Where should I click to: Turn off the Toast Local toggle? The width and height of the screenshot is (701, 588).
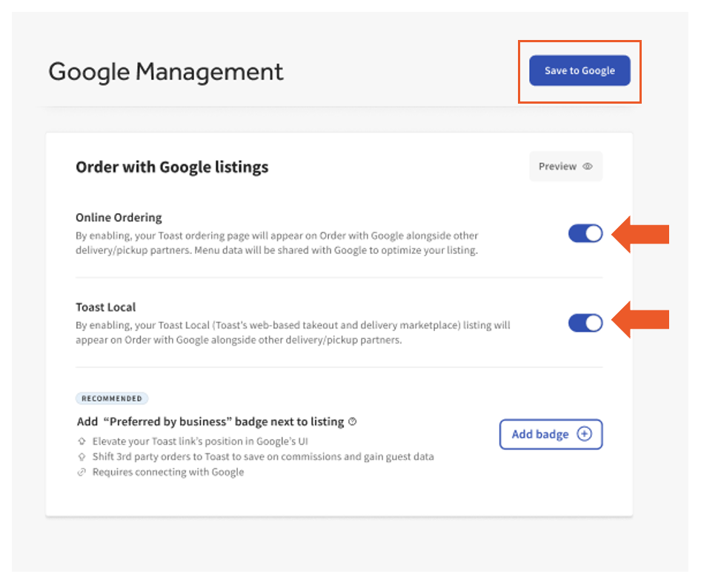(x=585, y=323)
